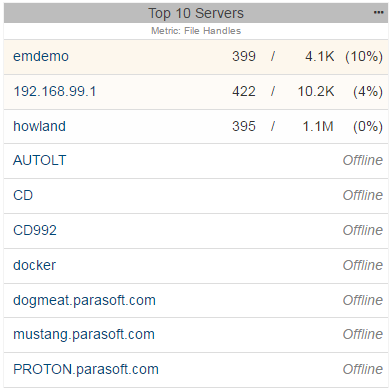392x392 pixels.
Task: Click the emdemo 10% usage value
Action: click(364, 56)
